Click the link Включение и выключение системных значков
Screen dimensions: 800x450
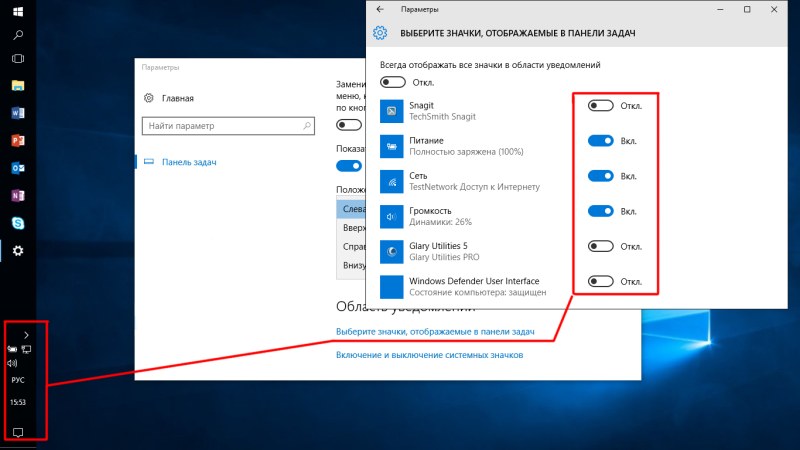[429, 354]
